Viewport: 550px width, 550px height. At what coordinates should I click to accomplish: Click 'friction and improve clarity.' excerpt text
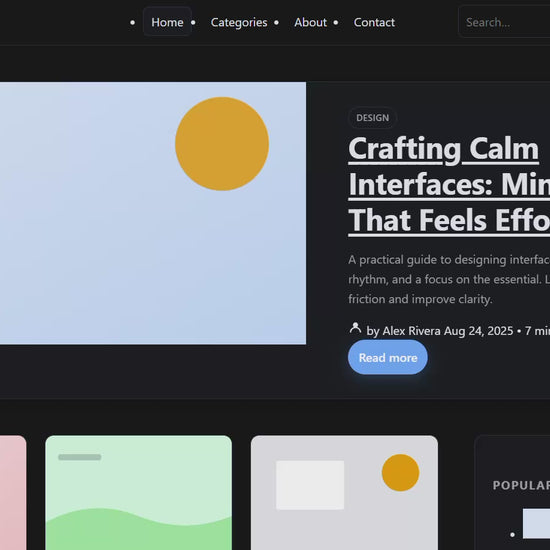[420, 299]
